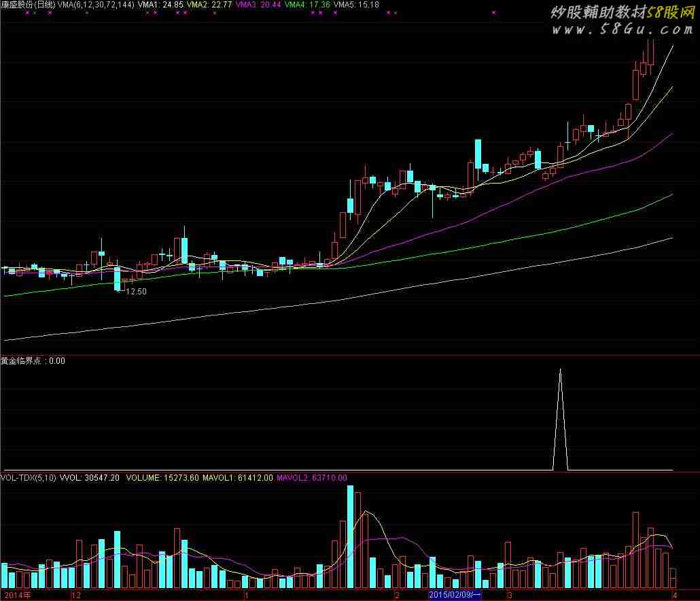Click the tallest cyan volume bar
The height and width of the screenshot is (601, 700).
350,537
